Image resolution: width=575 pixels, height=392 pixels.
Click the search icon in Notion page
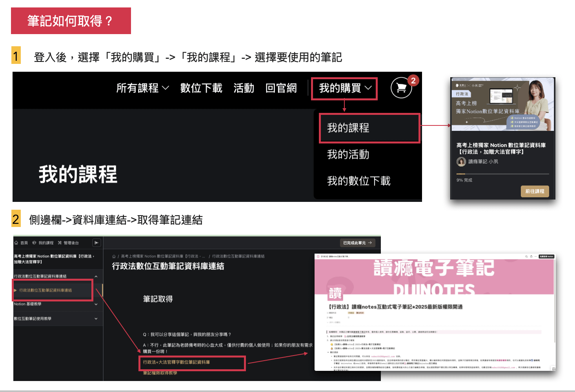coord(526,256)
